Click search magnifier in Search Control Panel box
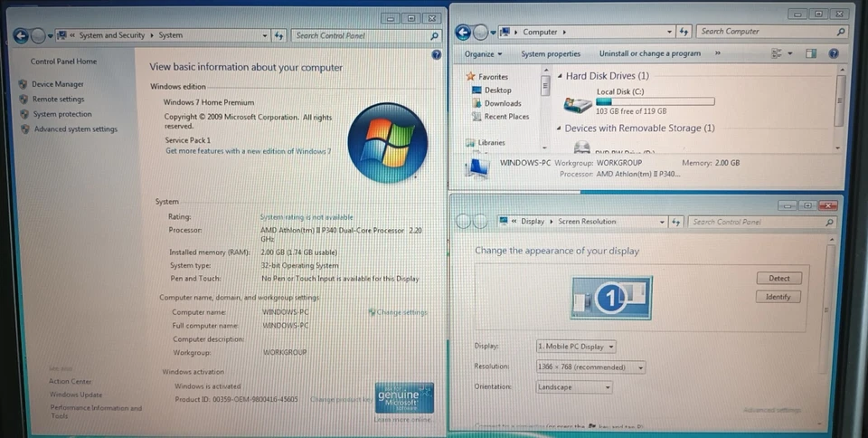 coord(435,36)
